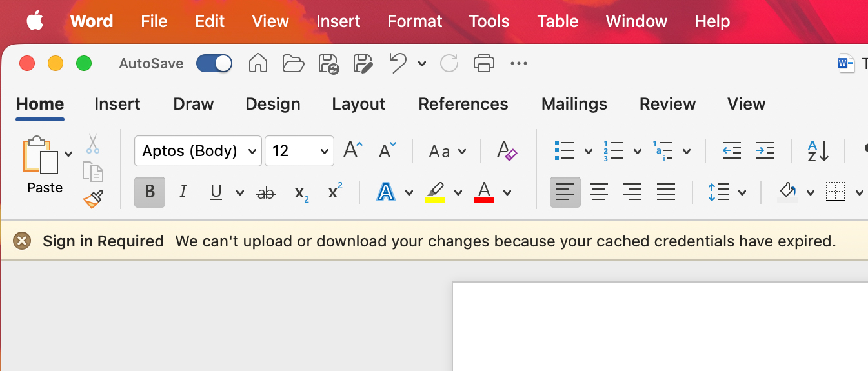
Task: Switch to the Layout ribbon tab
Action: tap(359, 104)
